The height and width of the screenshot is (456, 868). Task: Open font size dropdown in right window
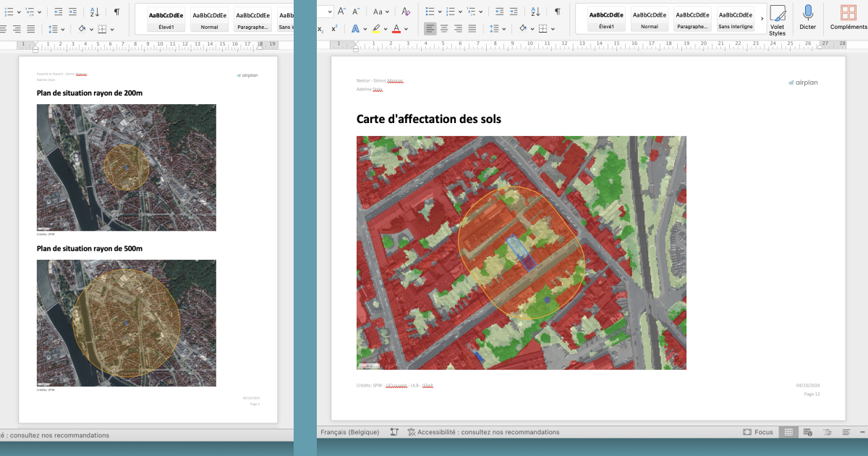click(330, 12)
